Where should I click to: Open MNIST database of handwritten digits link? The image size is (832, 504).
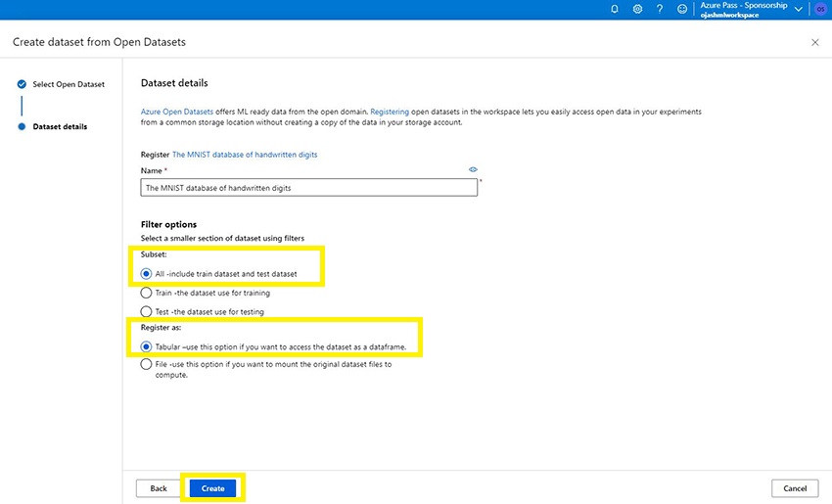(245, 155)
